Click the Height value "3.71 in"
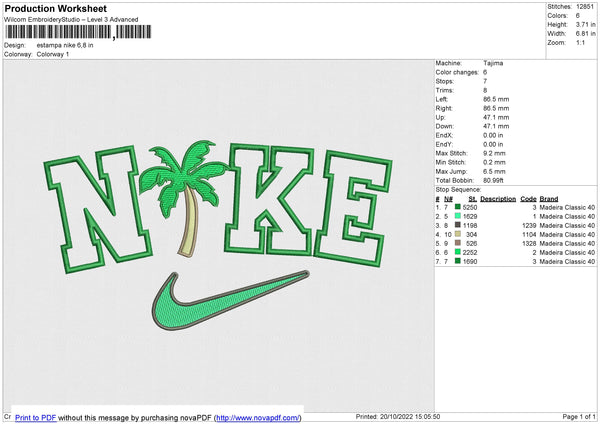Viewport: 600px width, 424px height. 585,24
